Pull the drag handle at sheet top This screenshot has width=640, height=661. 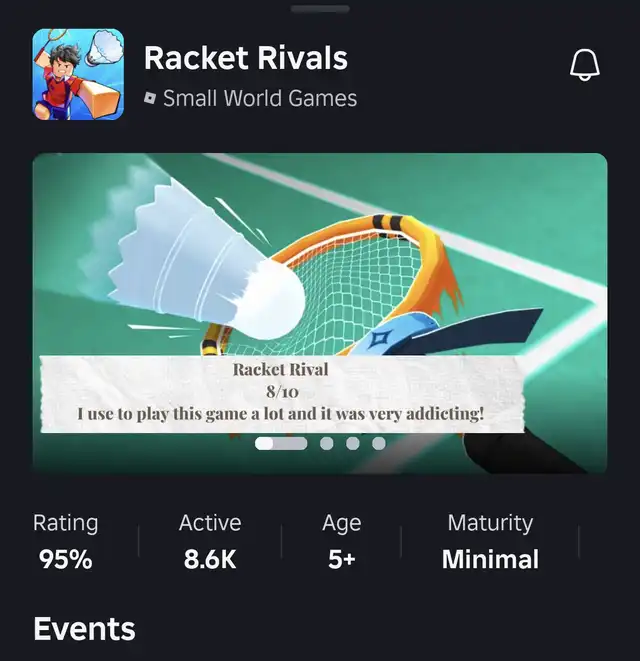[x=320, y=9]
